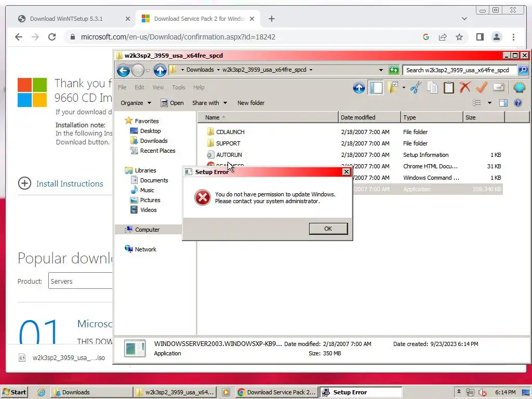Close the Setup Error dialog
Viewport: 532px width, 399px height.
point(346,171)
